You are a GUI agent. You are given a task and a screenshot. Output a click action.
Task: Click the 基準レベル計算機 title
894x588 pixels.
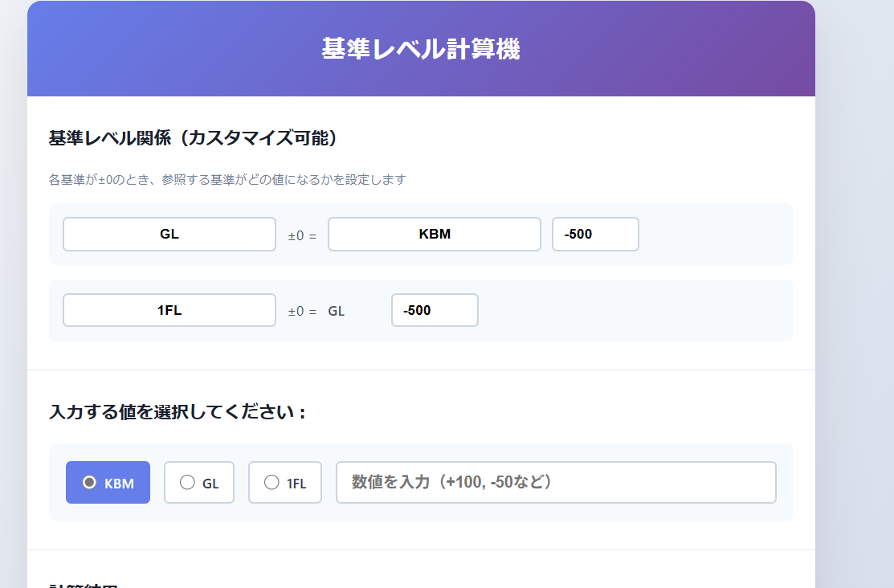421,49
